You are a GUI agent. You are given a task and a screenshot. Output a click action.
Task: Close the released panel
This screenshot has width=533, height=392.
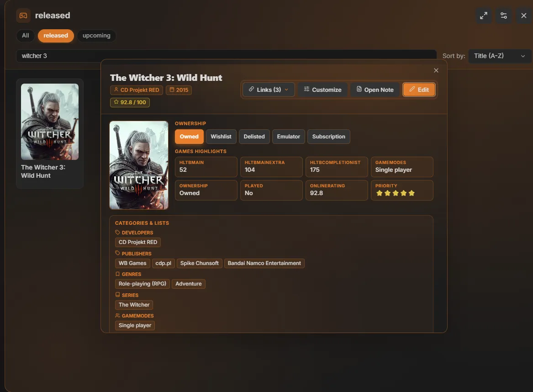(x=523, y=16)
